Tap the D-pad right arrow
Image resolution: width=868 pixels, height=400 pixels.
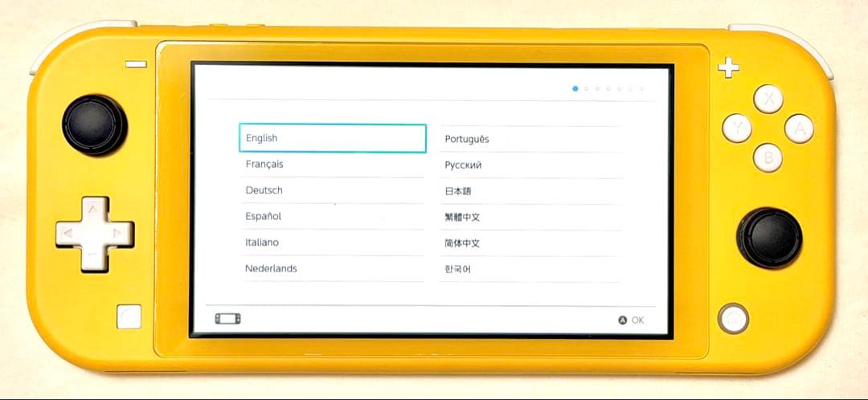coord(118,234)
